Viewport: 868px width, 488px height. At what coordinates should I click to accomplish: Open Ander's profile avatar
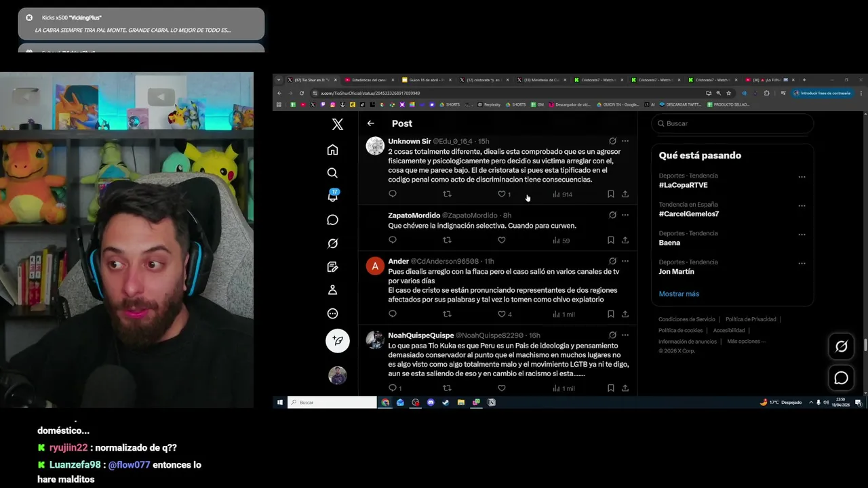375,266
